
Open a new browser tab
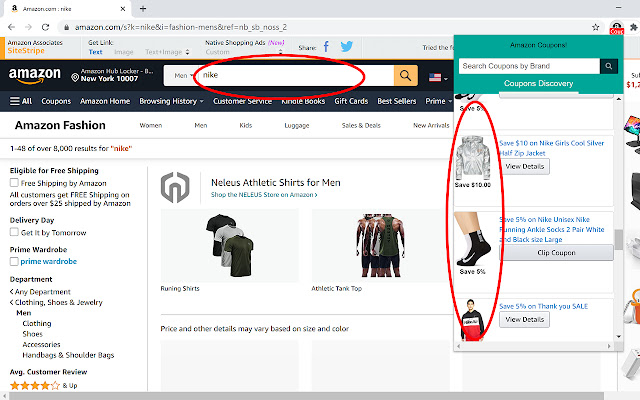click(x=143, y=9)
